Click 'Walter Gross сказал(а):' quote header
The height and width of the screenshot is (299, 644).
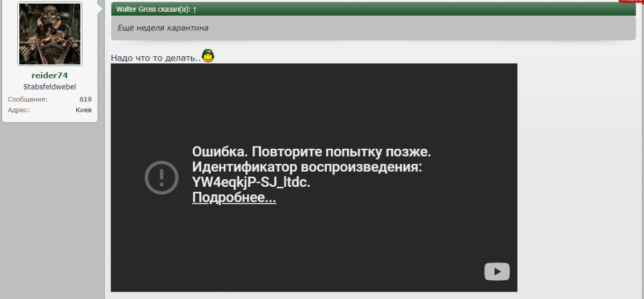[153, 9]
